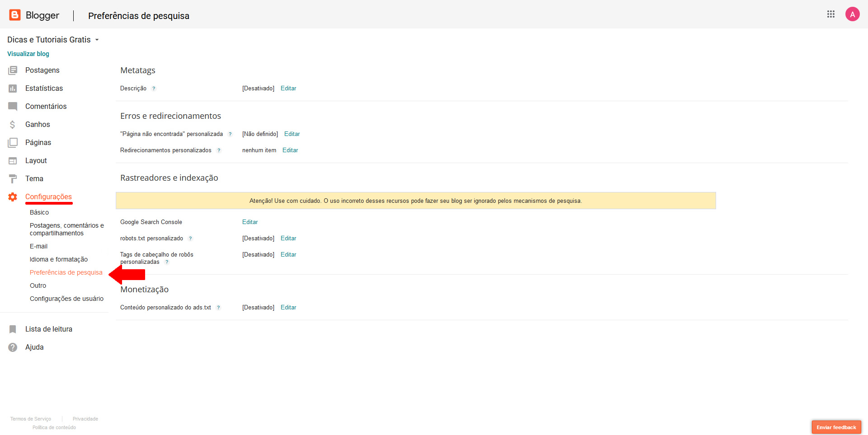Click the Estatísticas chart icon
The width and height of the screenshot is (868, 435).
coord(13,89)
